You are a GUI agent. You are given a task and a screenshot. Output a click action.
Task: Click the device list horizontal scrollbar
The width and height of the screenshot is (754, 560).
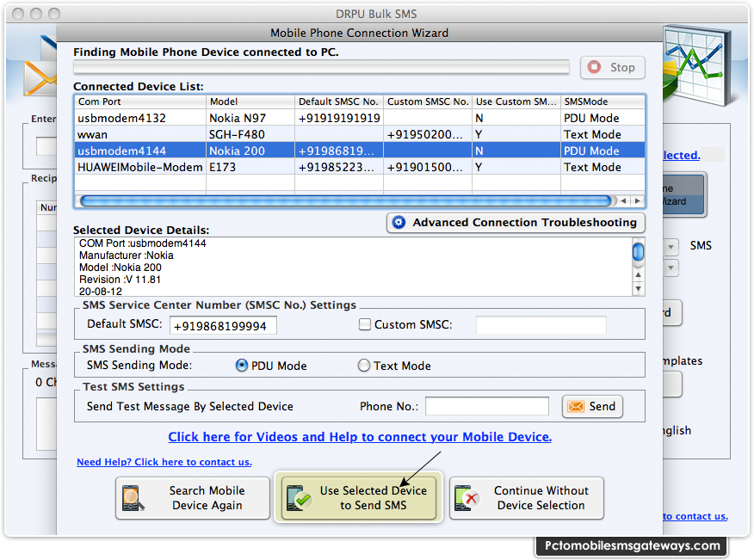point(346,200)
